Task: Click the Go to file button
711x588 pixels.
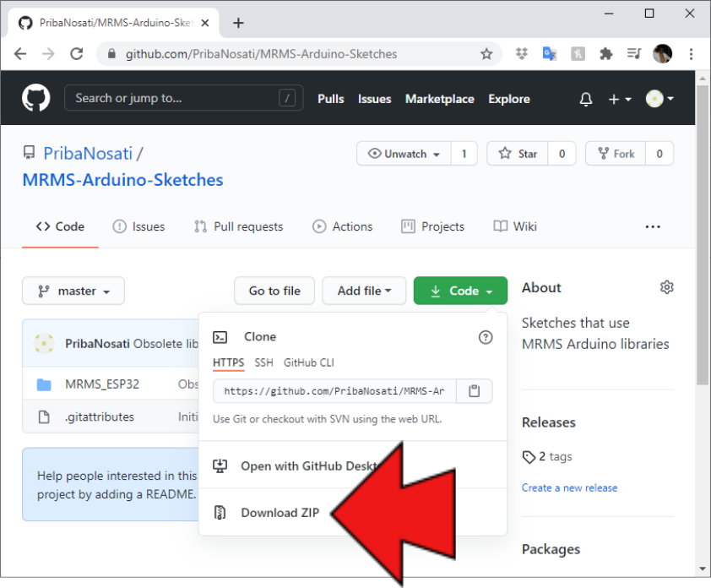Action: pos(274,291)
